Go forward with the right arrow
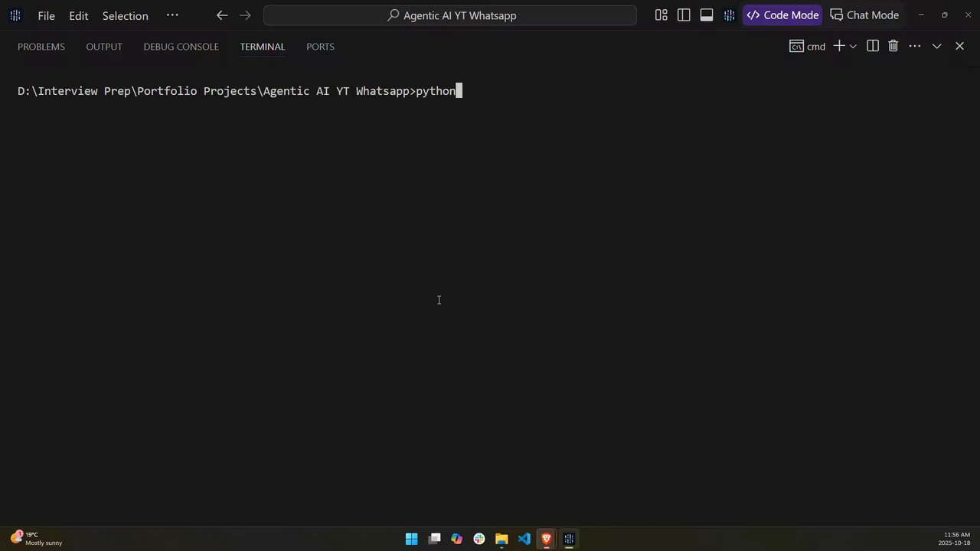The height and width of the screenshot is (551, 980). [x=245, y=15]
